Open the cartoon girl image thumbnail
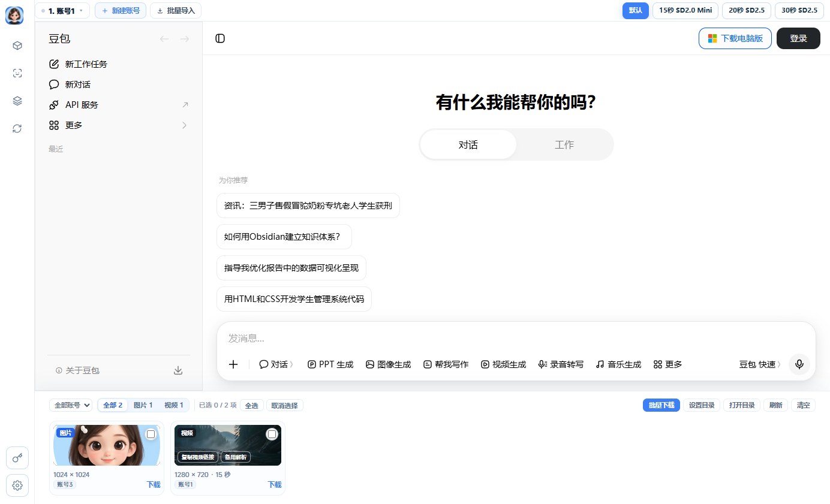 [x=107, y=445]
